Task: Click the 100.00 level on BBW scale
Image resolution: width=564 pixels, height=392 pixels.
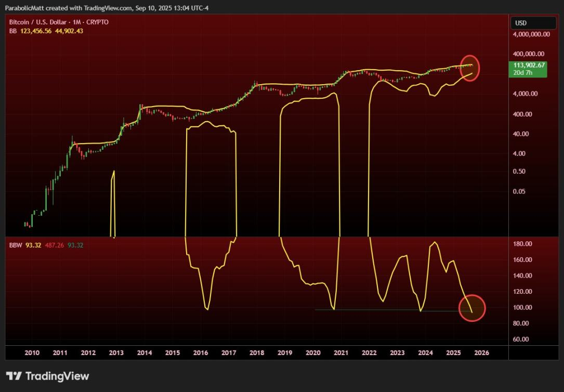Action: (x=522, y=307)
